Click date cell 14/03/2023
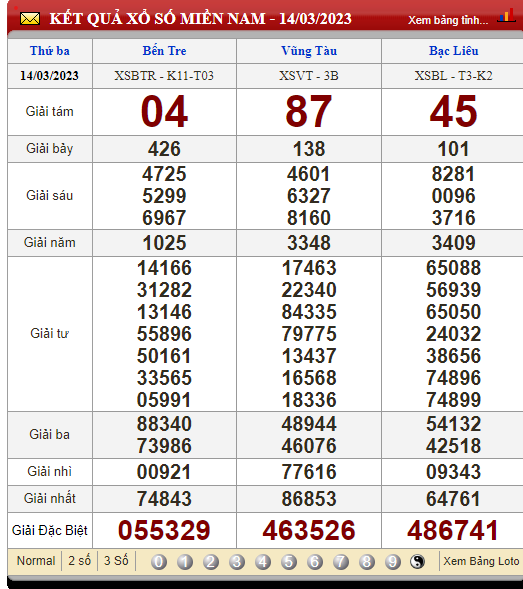The width and height of the screenshot is (523, 589). pos(49,76)
